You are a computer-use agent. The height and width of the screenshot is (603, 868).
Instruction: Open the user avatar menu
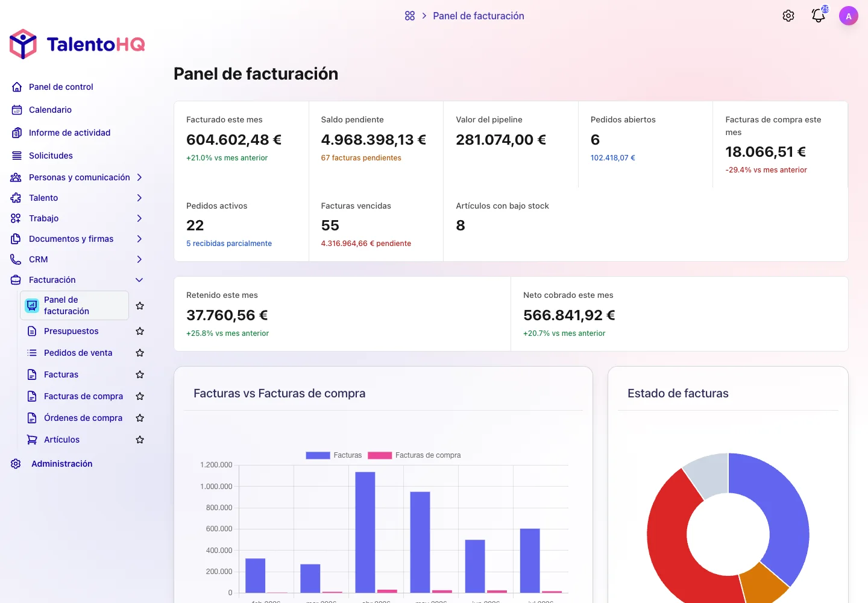point(849,16)
